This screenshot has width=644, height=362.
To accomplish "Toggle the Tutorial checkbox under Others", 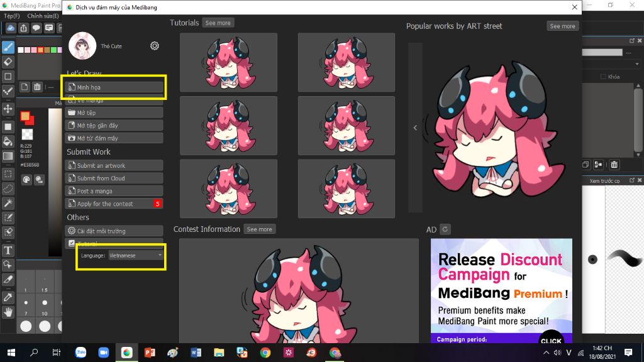I will click(x=72, y=243).
